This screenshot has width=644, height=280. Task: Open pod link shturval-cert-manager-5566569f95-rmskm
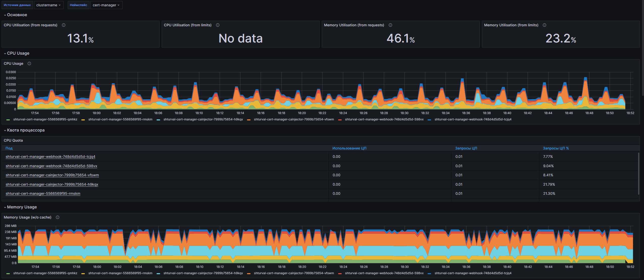tap(43, 193)
